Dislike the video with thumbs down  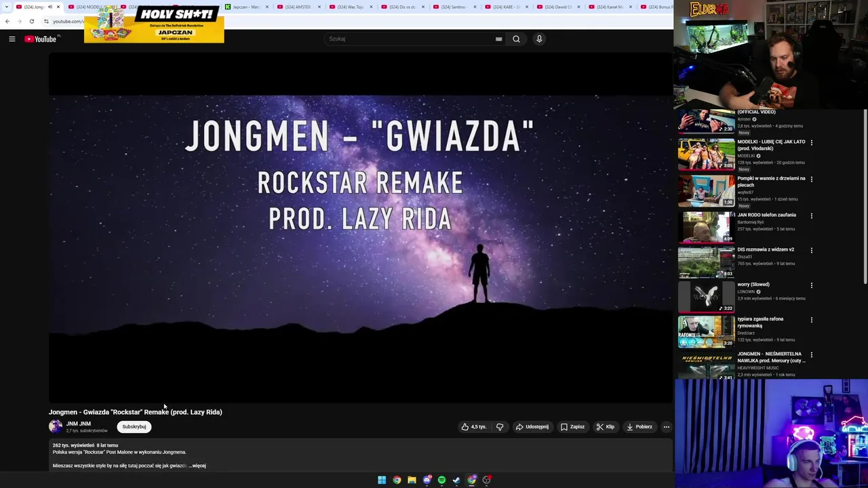(500, 427)
